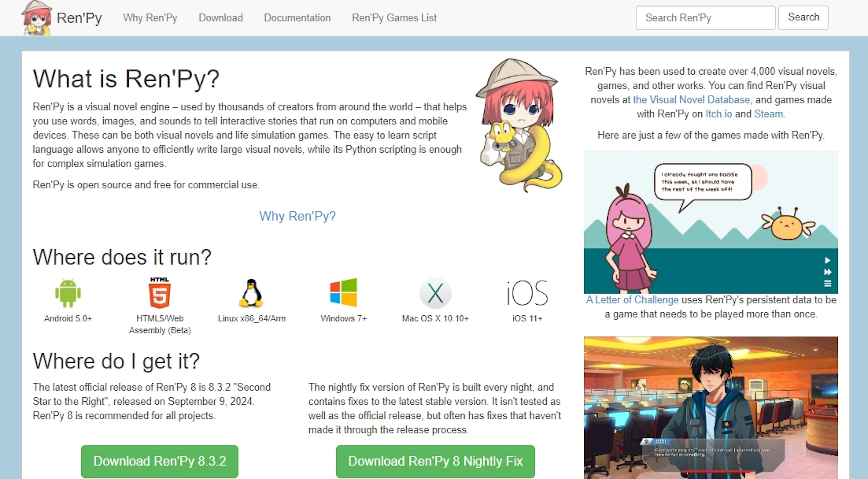
Task: Click the Android robot icon
Action: pyautogui.click(x=68, y=293)
